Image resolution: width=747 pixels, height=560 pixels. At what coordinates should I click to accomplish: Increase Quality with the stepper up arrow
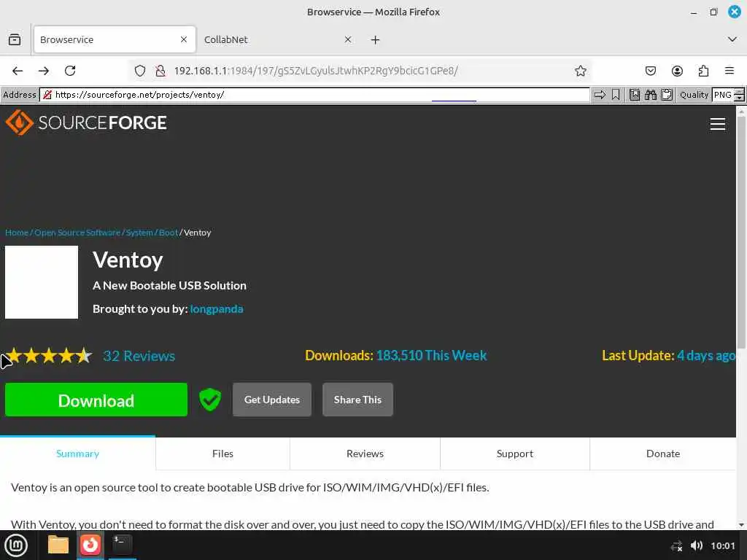(739, 91)
